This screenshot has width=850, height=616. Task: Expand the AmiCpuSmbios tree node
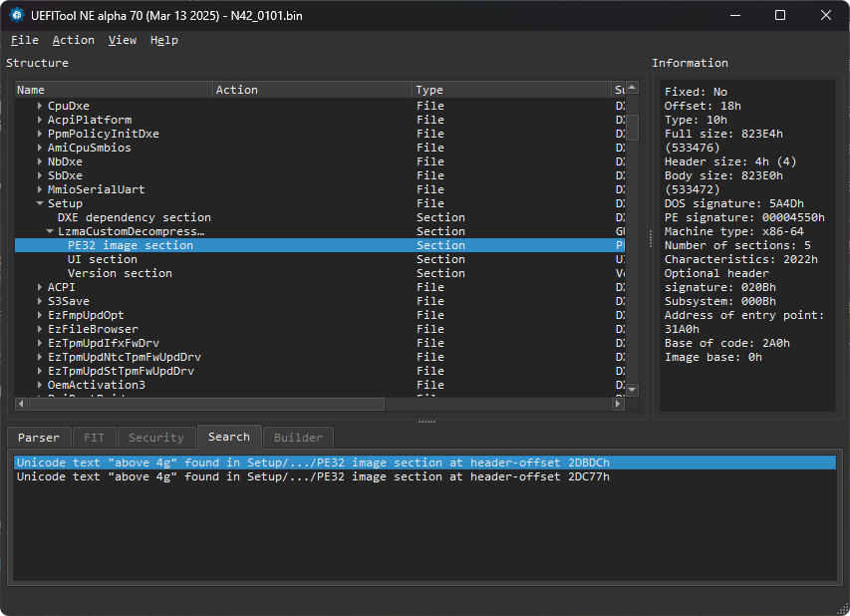(x=40, y=148)
